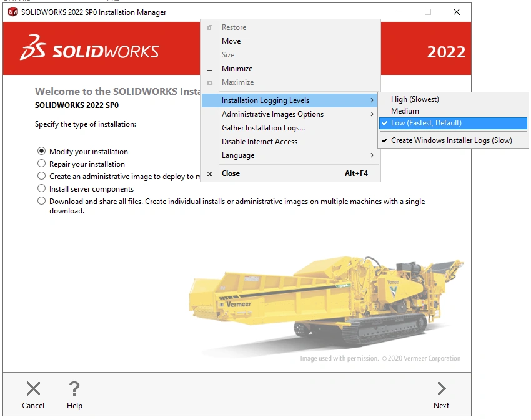Click Disable Internet Access menu entry
Screen dimensions: 531x420
point(290,142)
